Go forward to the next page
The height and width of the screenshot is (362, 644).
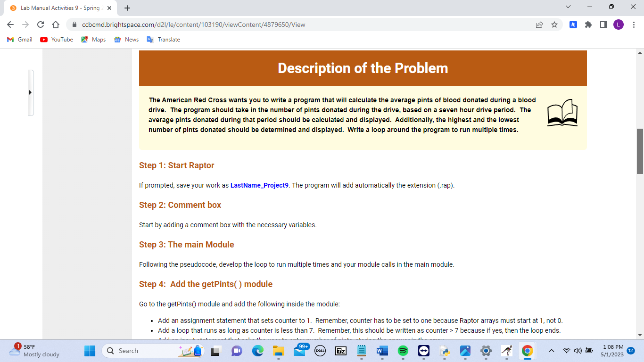25,25
